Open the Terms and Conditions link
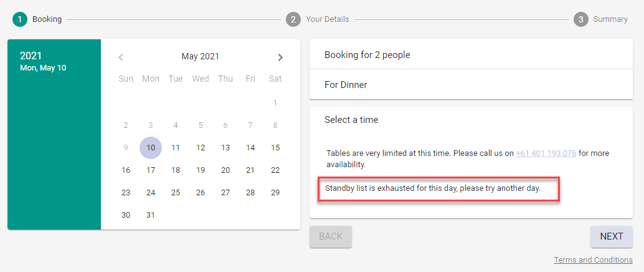This screenshot has height=272, width=644. 593,260
